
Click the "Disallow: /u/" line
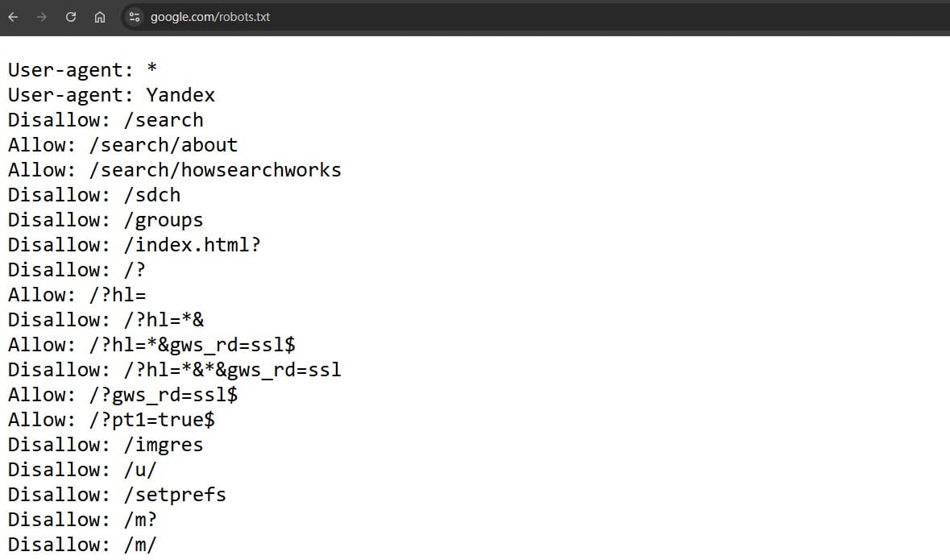click(83, 470)
